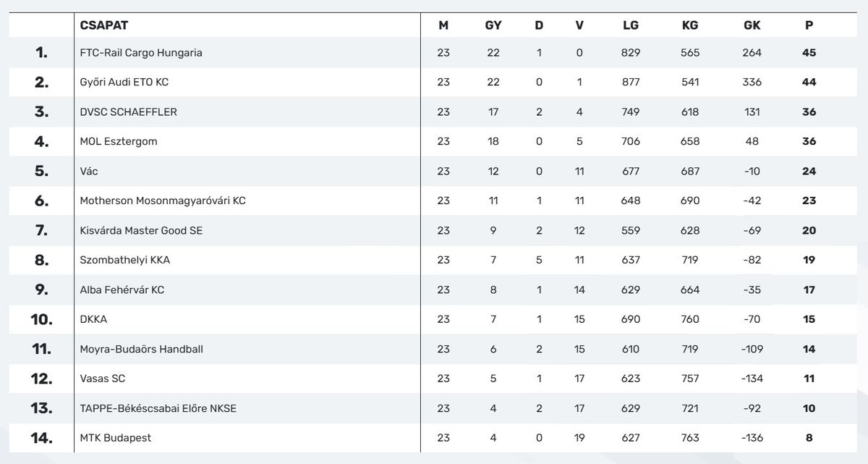Image resolution: width=868 pixels, height=464 pixels.
Task: Select Motherson Mosonmagyaróvári KC
Action: click(163, 201)
